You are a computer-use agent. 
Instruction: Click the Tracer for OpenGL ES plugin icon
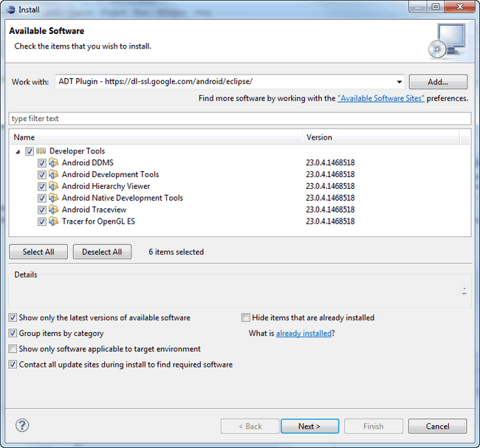pos(54,221)
